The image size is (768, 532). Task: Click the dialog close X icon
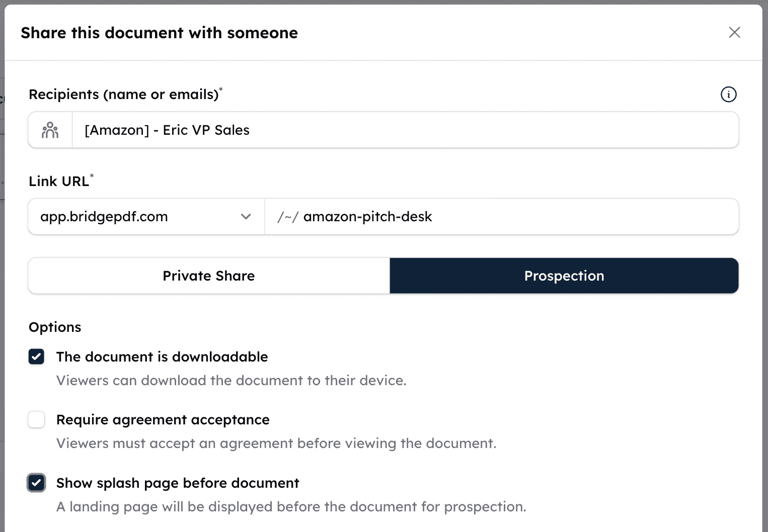(x=735, y=32)
